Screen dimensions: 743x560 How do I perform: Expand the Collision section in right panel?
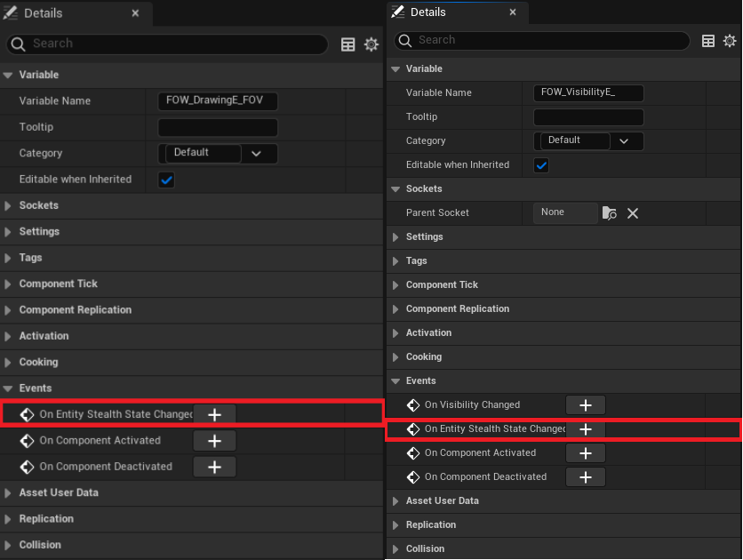point(395,548)
